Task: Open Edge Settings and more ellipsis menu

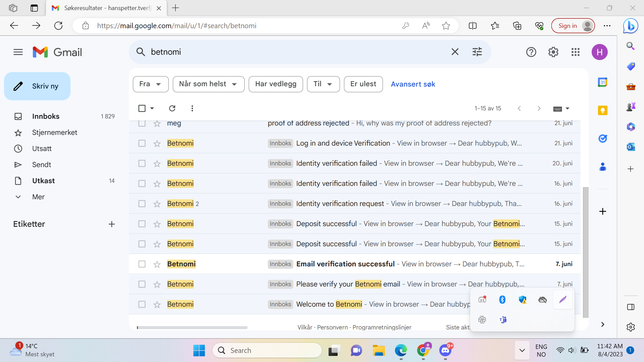Action: (x=607, y=26)
